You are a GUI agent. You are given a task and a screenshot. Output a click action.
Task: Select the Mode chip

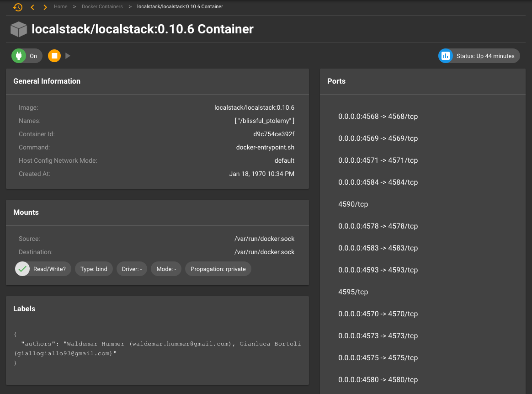pyautogui.click(x=166, y=269)
